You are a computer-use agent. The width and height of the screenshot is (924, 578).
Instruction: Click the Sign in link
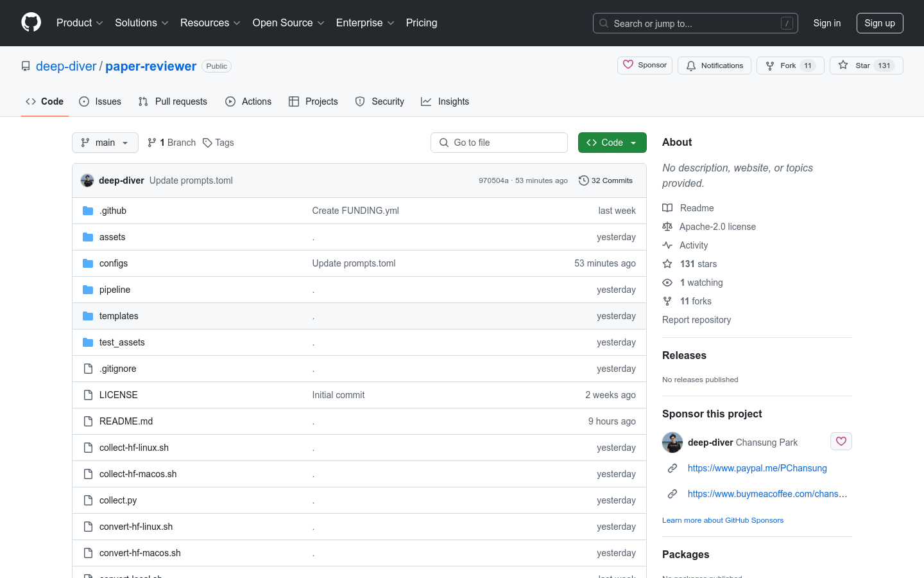[827, 23]
